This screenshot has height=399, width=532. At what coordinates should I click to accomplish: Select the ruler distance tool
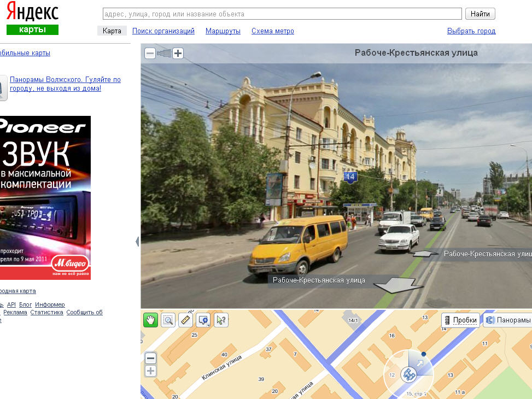(185, 320)
